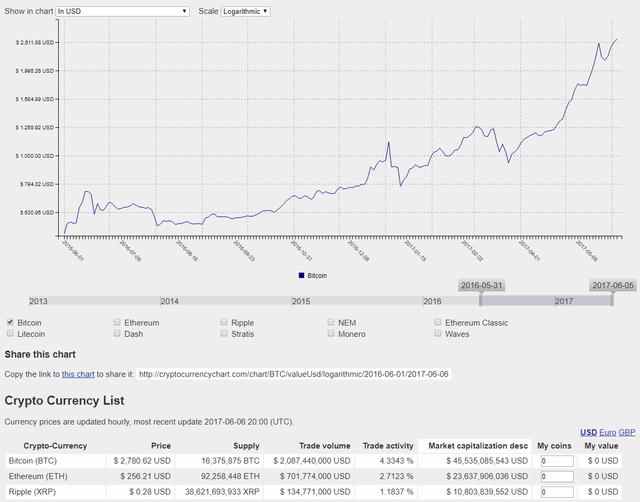The height and width of the screenshot is (502, 640).
Task: Check the Monero checkbox
Action: tap(331, 333)
